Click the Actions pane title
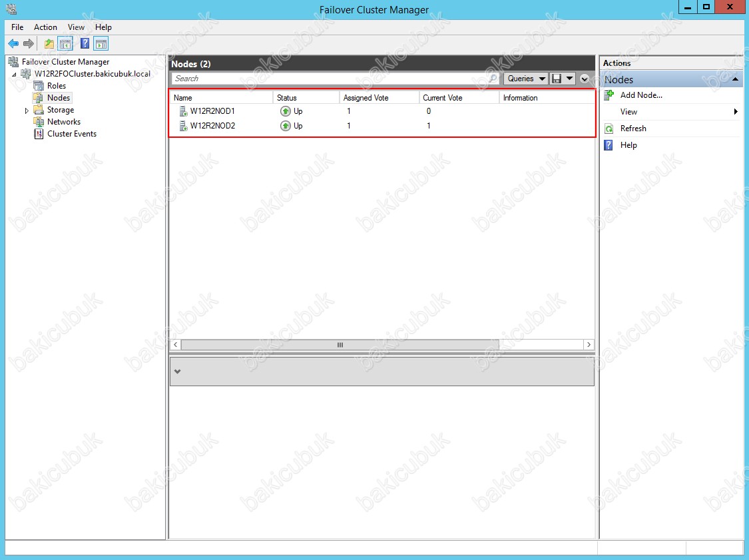This screenshot has width=749, height=560. click(617, 63)
